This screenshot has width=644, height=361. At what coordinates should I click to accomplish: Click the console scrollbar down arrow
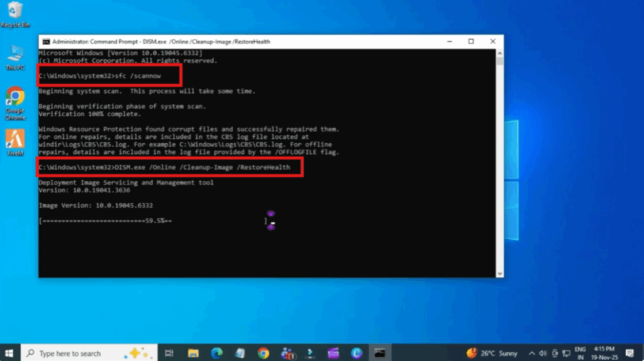[499, 274]
